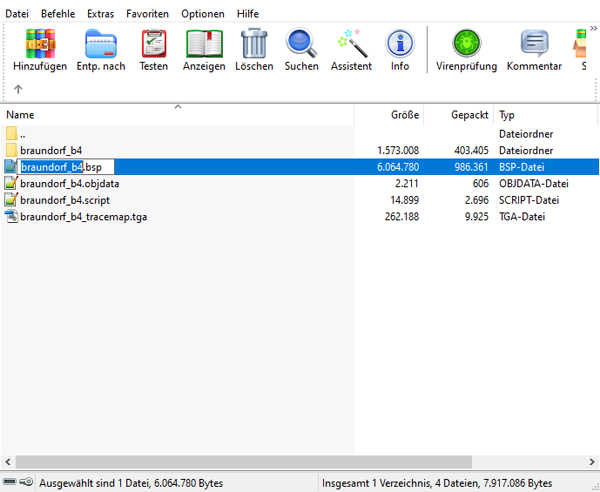Open the Kommentar toolbar icon

coord(534,43)
